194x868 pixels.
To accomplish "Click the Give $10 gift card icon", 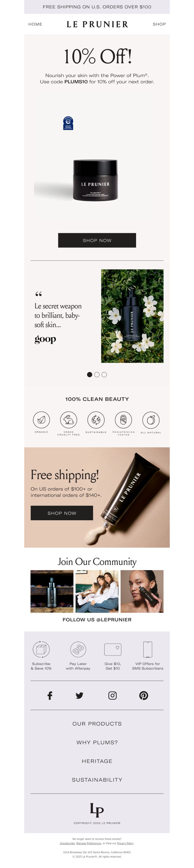I will (113, 649).
